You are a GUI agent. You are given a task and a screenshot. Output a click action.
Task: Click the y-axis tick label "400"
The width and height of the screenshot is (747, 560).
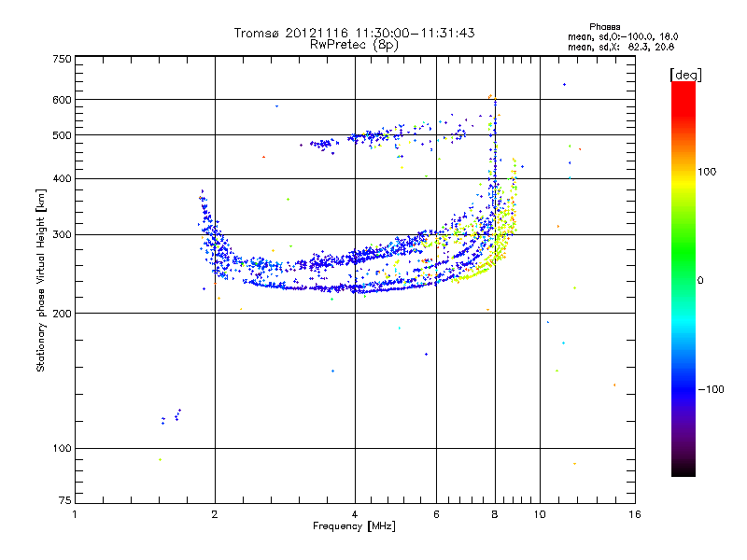pos(63,179)
